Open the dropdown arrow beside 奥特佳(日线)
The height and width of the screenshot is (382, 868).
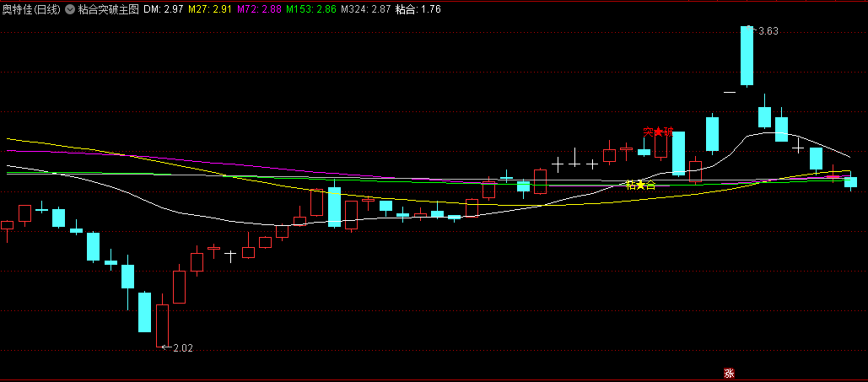(69, 9)
